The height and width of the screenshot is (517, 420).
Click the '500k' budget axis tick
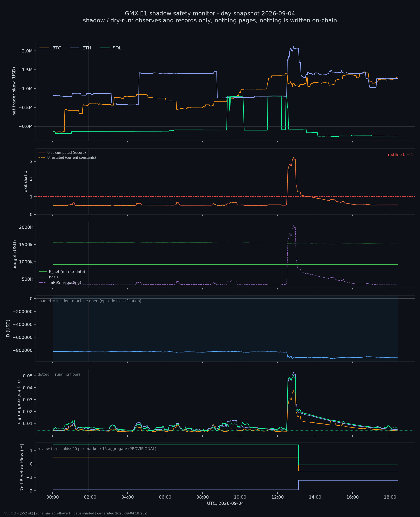click(27, 279)
